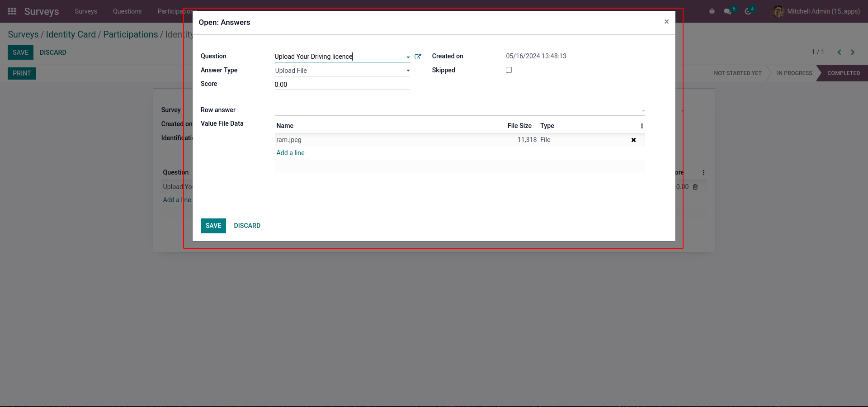Click the created on date 05/16/2024 13:48:13
The height and width of the screenshot is (407, 868).
[536, 56]
